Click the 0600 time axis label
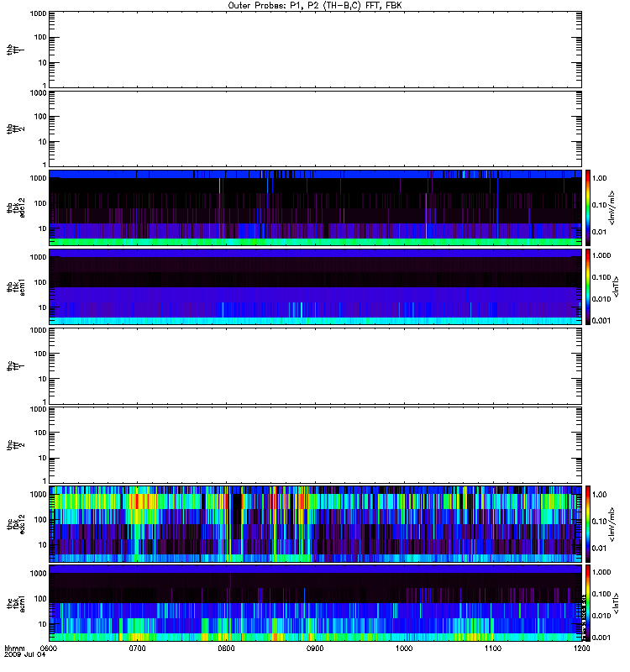This screenshot has height=672, width=630. pos(49,648)
